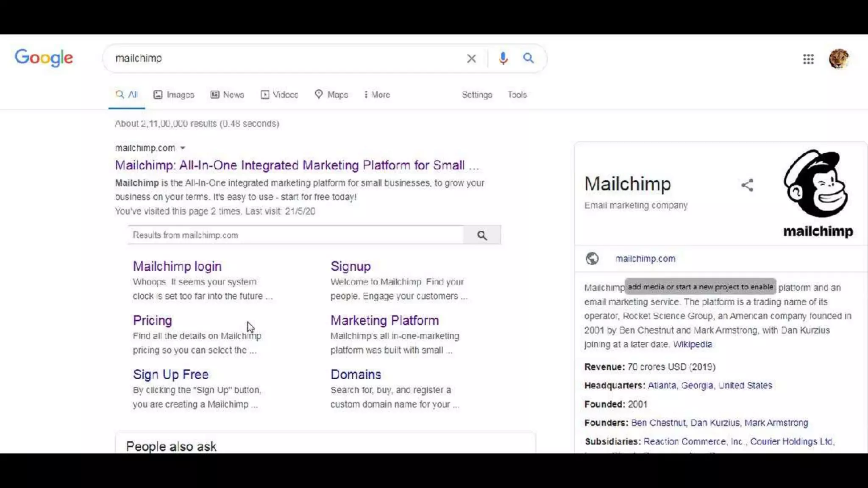
Task: Switch to the Images tab
Action: click(174, 94)
